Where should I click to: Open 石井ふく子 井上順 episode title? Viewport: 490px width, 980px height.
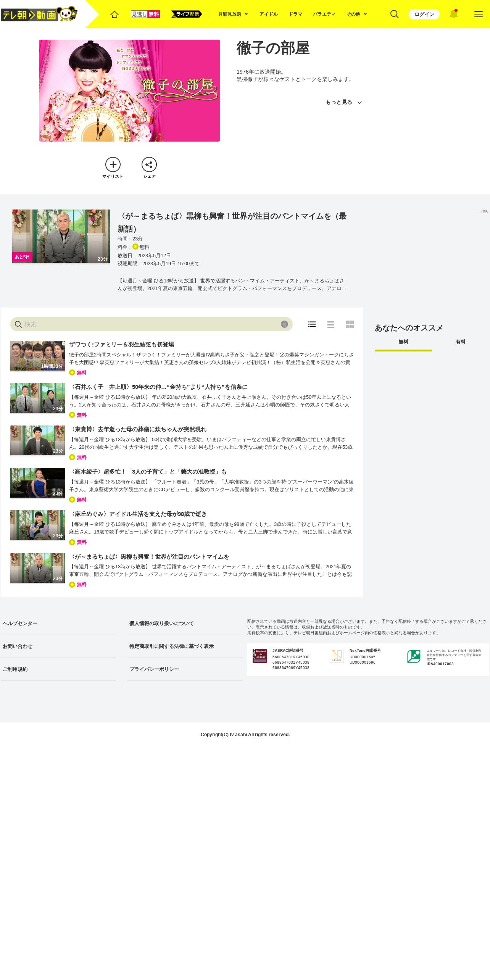[158, 387]
